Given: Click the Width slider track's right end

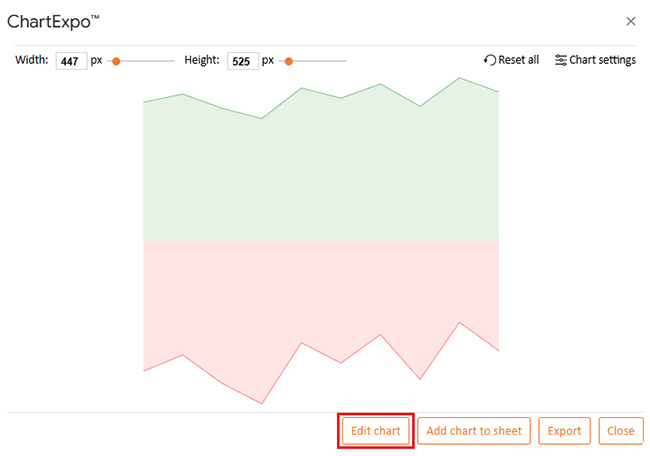Looking at the screenshot, I should pyautogui.click(x=173, y=61).
